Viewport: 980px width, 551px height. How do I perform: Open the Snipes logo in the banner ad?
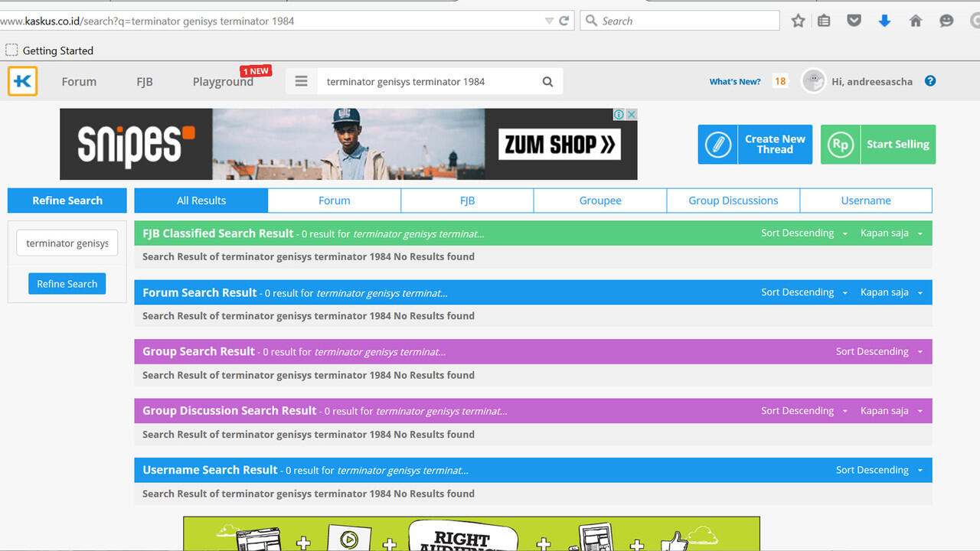point(136,144)
